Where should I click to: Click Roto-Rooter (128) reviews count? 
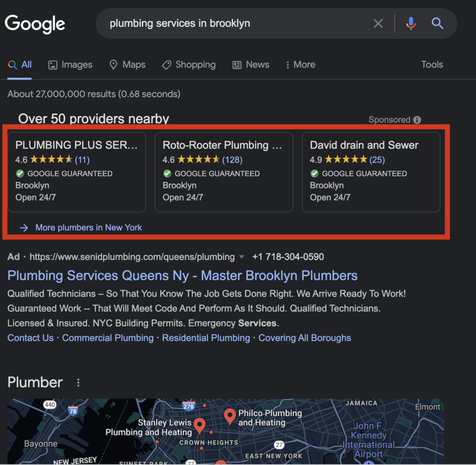pos(232,159)
